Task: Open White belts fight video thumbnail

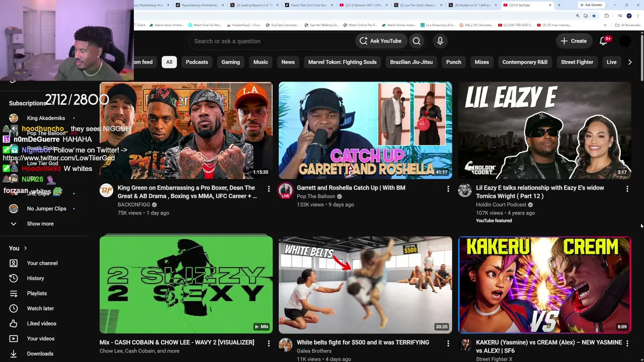Action: click(365, 285)
